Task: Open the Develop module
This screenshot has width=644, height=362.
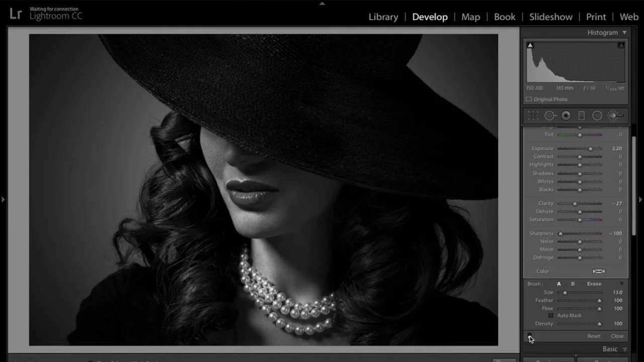Action: (430, 17)
